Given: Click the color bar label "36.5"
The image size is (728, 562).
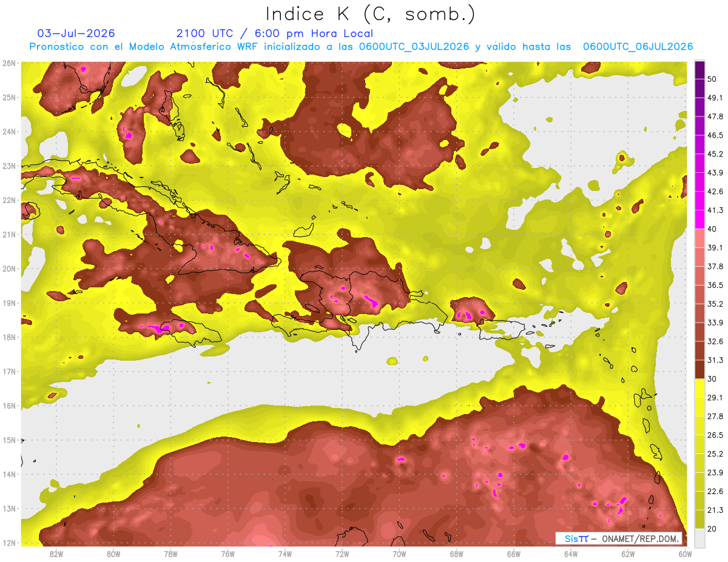Looking at the screenshot, I should 715,286.
